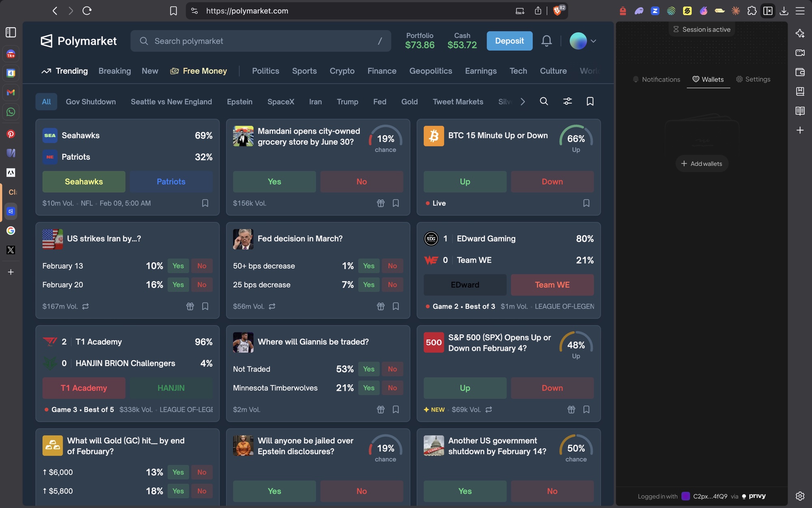Go to the Politics category
The height and width of the screenshot is (508, 812).
click(x=266, y=71)
